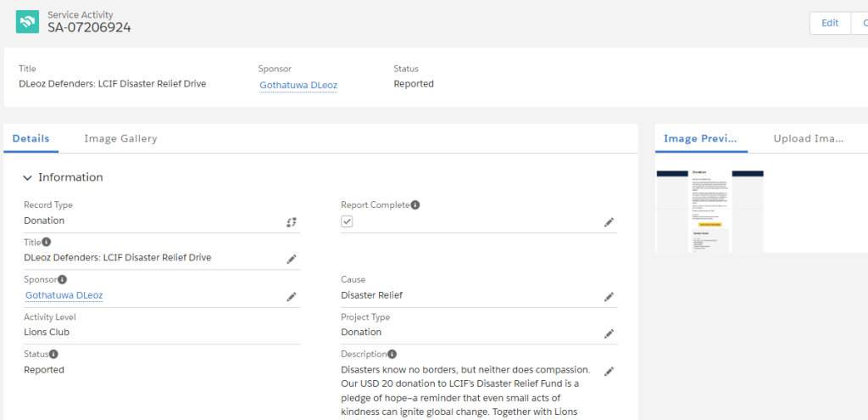
Task: Click the 'Reported' status value in header
Action: [x=414, y=84]
